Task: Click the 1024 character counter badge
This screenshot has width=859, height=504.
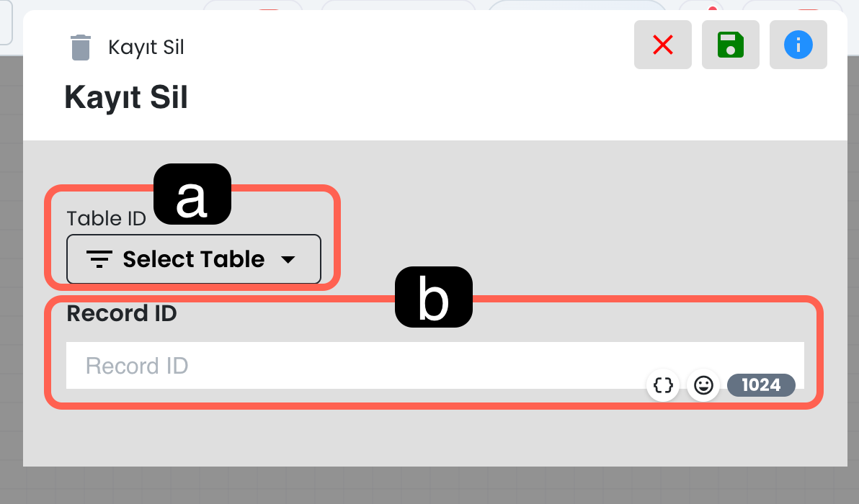Action: coord(761,385)
